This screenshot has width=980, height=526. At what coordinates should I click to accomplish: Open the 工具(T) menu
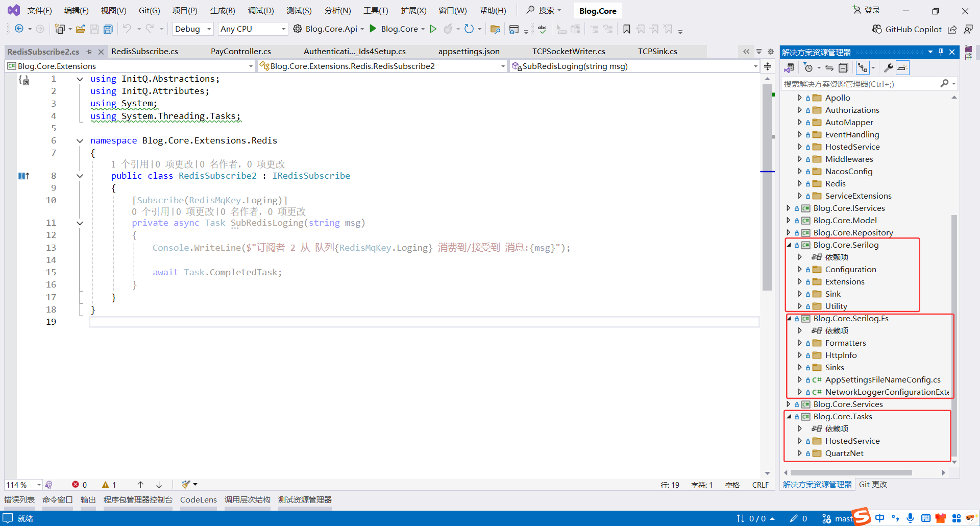(x=376, y=11)
